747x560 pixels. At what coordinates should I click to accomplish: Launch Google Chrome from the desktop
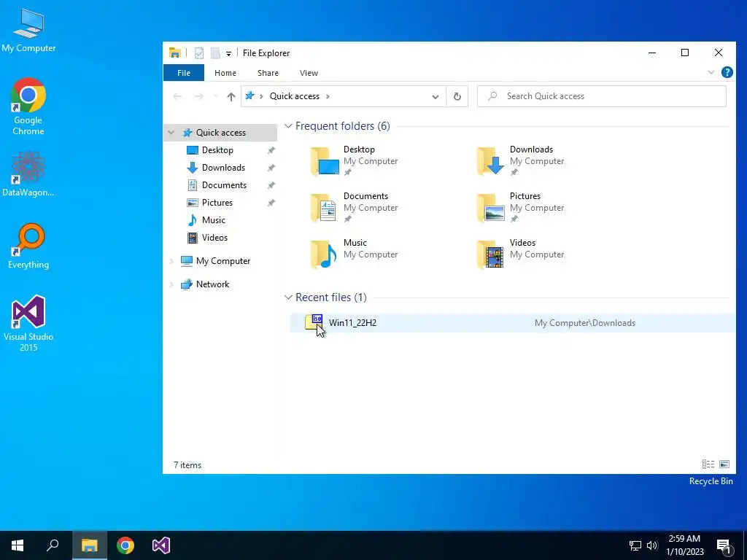click(x=28, y=106)
